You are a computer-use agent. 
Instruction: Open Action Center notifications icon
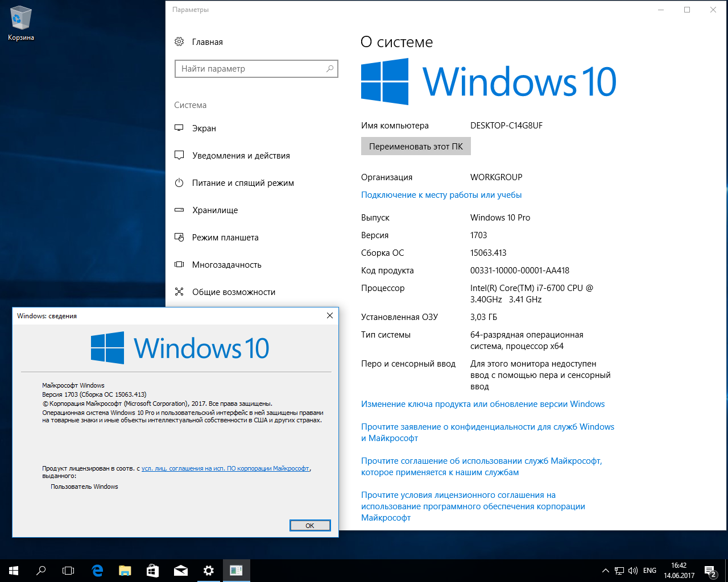tap(710, 571)
